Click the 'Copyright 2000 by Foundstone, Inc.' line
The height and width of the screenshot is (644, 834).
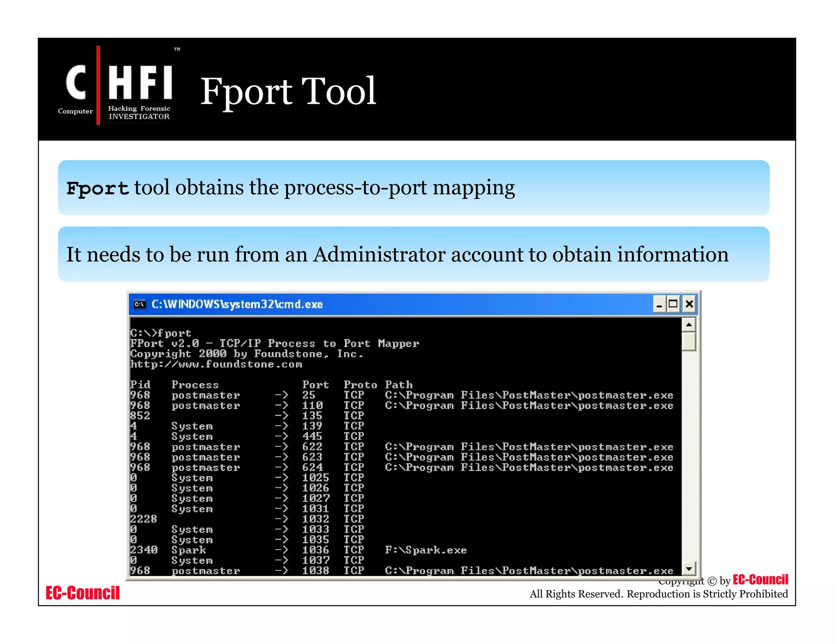(246, 354)
